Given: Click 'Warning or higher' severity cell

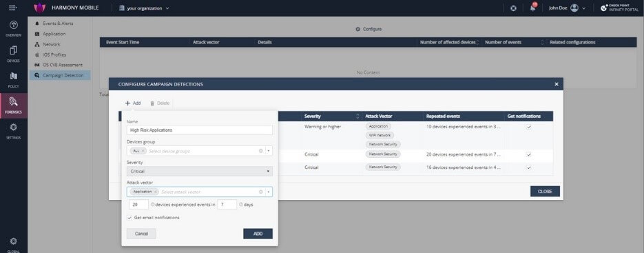Looking at the screenshot, I should pos(323,127).
